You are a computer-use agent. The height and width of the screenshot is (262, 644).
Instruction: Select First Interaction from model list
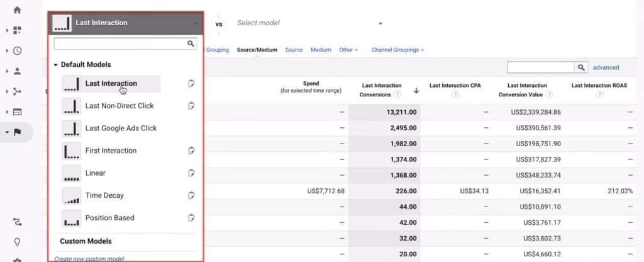(111, 151)
